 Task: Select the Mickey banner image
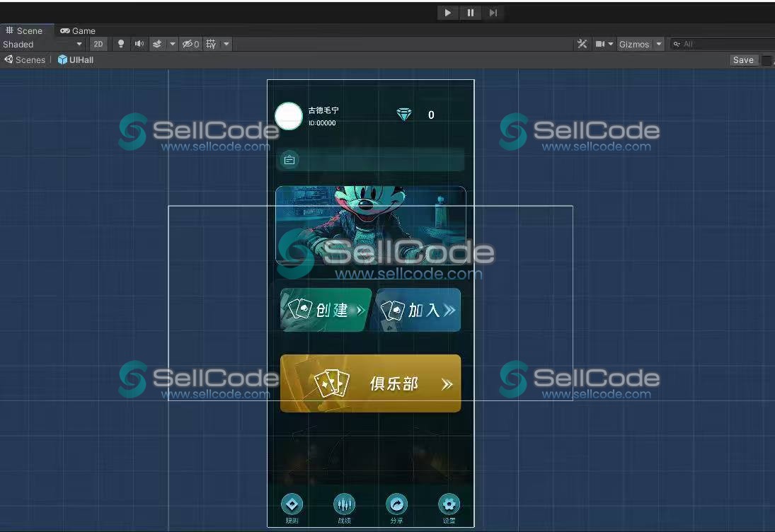pyautogui.click(x=371, y=226)
